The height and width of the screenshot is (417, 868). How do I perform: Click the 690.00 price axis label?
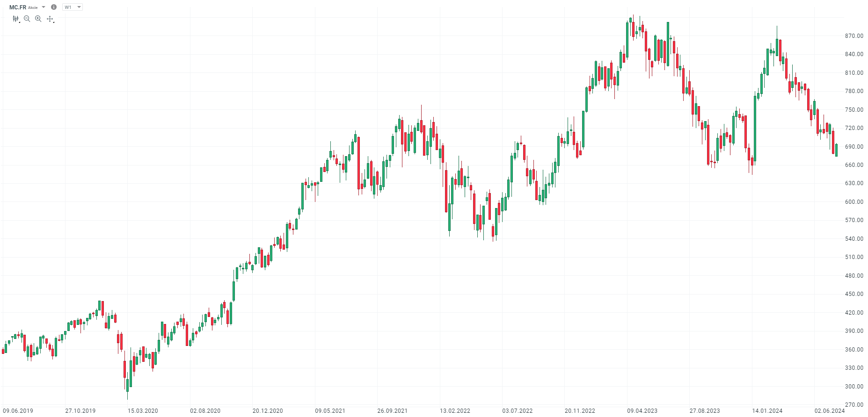(854, 147)
